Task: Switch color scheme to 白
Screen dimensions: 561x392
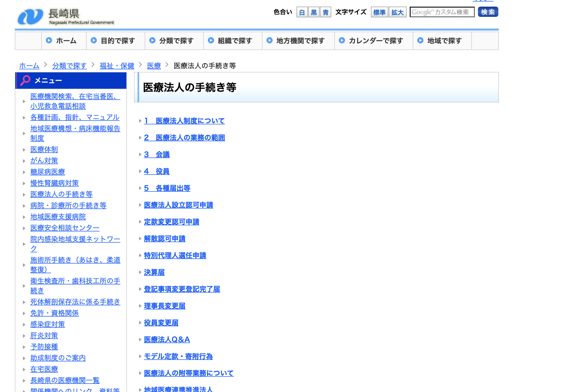Action: click(302, 12)
